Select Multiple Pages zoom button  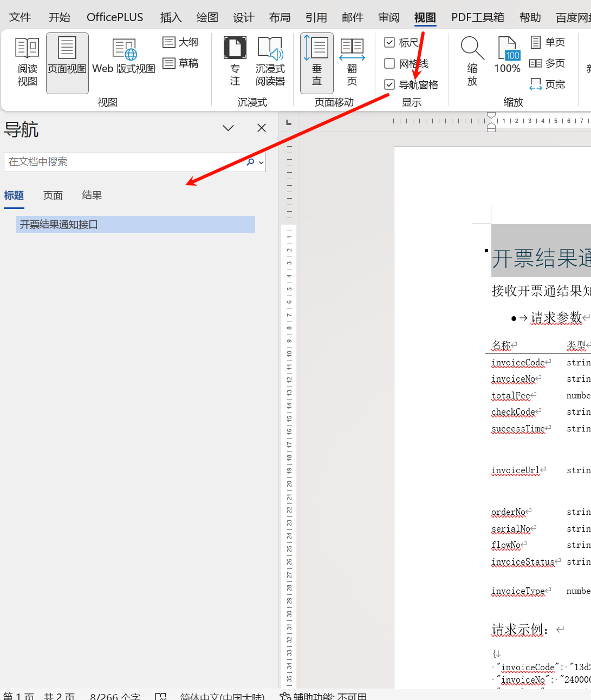tap(547, 63)
